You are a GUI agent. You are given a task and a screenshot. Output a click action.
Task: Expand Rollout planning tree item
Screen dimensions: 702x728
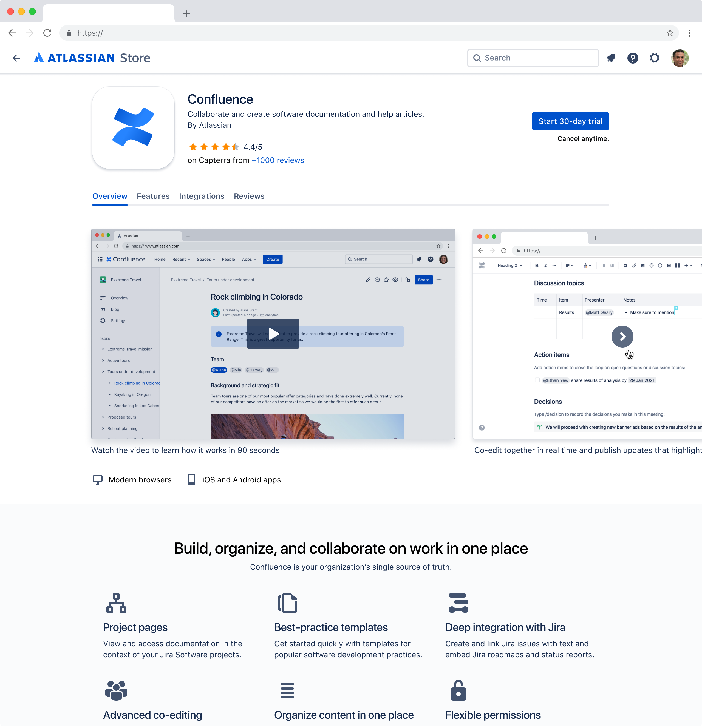tap(103, 428)
